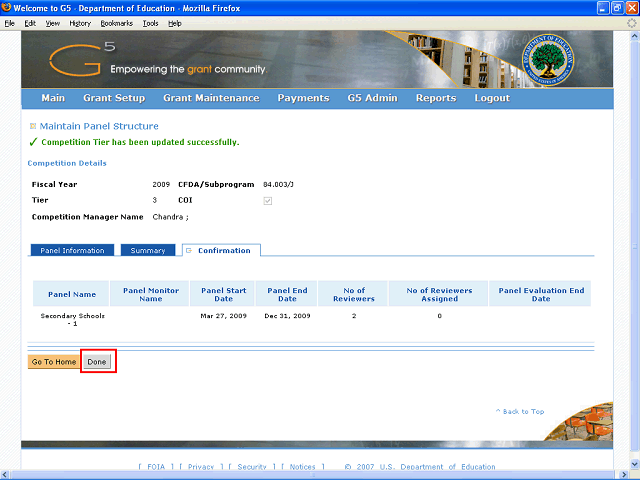Click the Panel Name column header
This screenshot has width=640, height=480.
72,294
